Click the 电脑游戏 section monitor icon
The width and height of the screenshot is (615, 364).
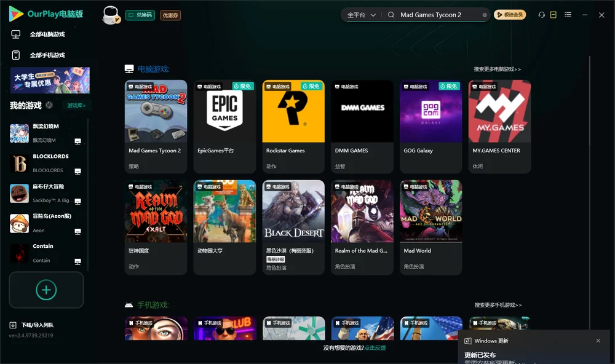click(x=129, y=69)
